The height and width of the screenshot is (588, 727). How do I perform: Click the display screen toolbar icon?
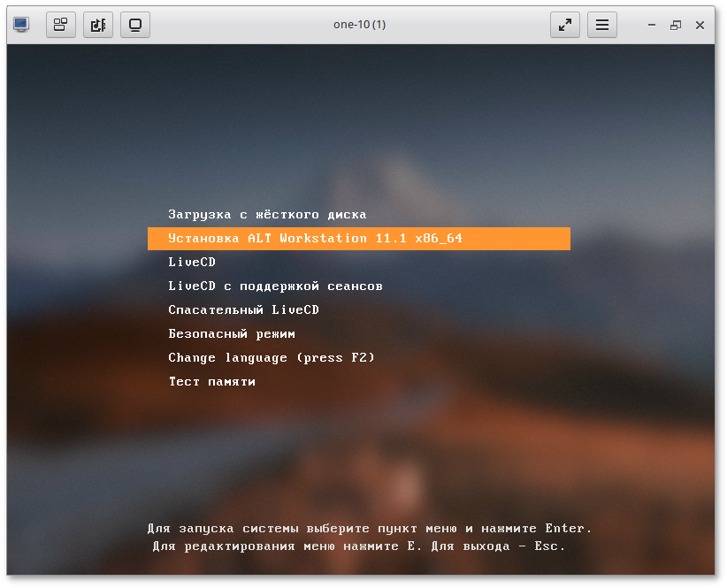[x=135, y=25]
